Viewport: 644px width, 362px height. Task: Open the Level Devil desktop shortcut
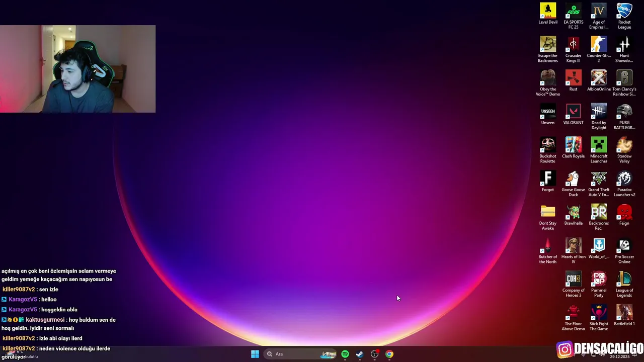[548, 14]
